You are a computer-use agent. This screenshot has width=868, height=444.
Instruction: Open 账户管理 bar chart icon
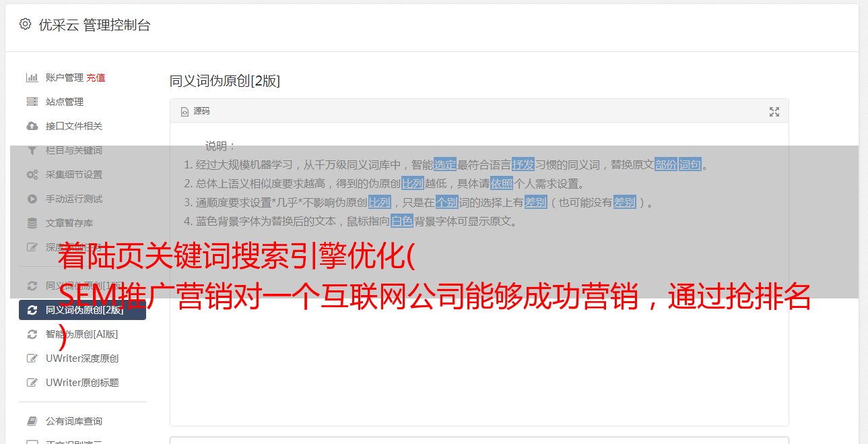[x=32, y=77]
